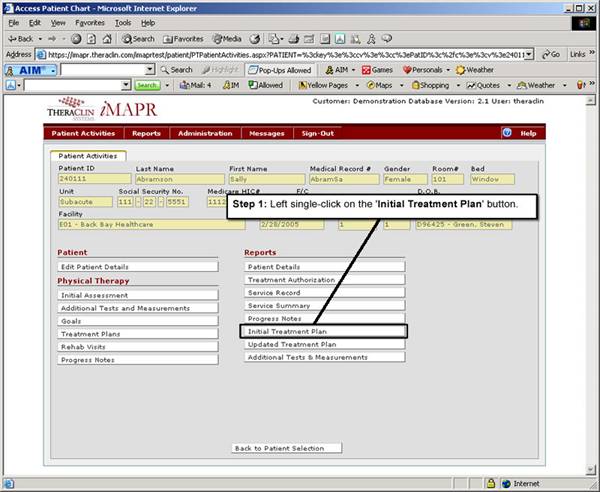Click the Goals button
Screen dimensions: 600x492
coord(138,321)
